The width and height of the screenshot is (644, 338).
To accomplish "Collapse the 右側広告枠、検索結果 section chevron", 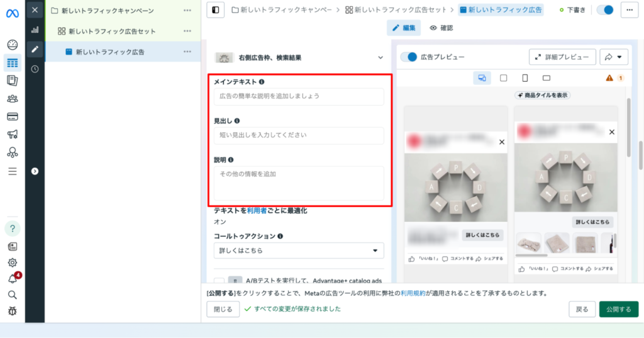I will [x=380, y=57].
